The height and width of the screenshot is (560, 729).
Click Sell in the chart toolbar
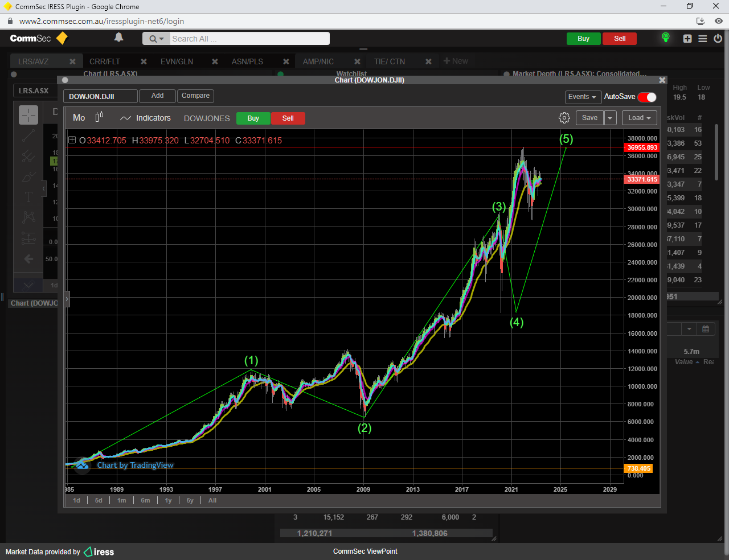click(x=288, y=118)
